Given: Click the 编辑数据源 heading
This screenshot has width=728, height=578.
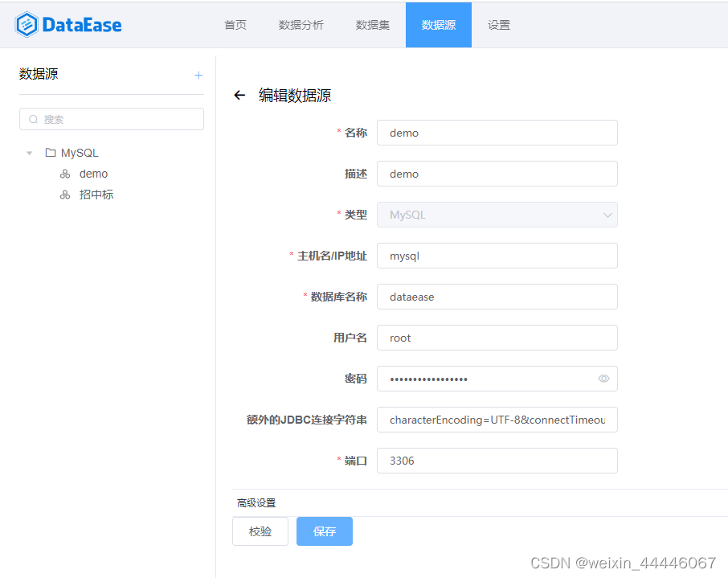Looking at the screenshot, I should coord(295,95).
